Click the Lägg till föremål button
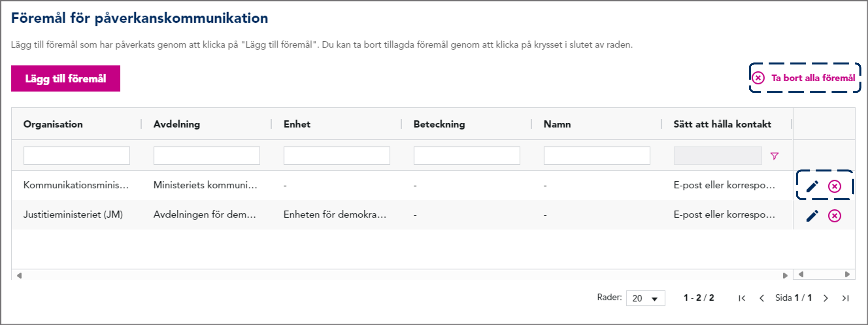Screen dimensions: 868x325 (x=65, y=78)
